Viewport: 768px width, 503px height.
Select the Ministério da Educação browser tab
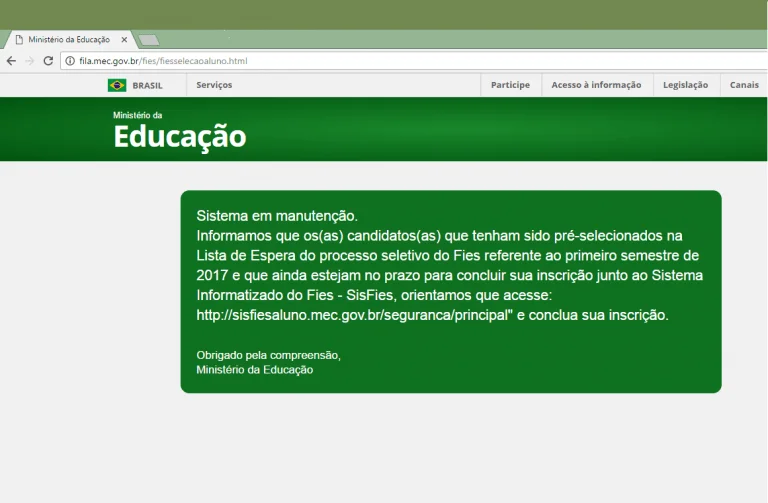[69, 40]
